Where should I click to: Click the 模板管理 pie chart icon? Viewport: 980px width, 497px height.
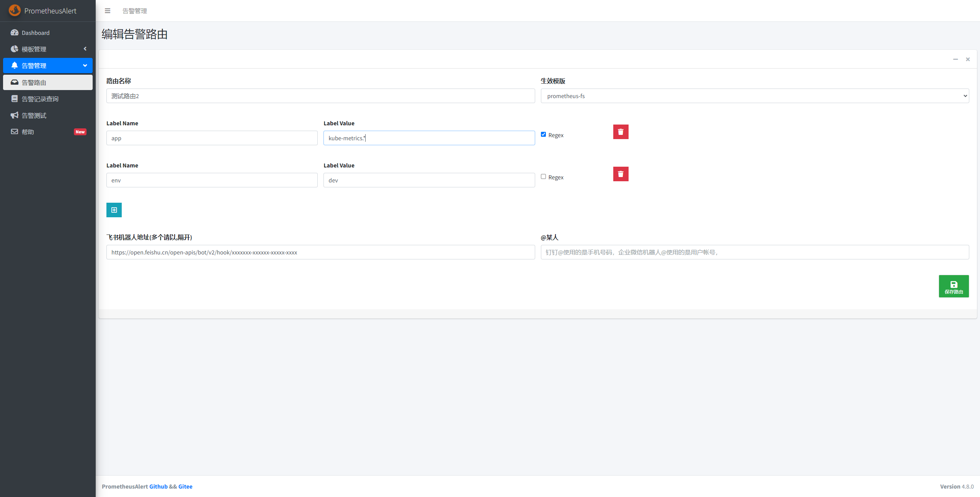[15, 49]
